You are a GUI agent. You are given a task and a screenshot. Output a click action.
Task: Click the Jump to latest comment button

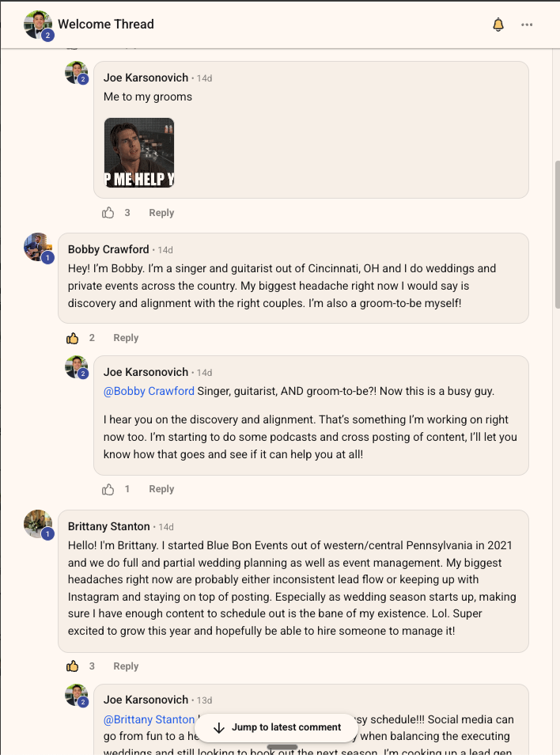coord(278,727)
